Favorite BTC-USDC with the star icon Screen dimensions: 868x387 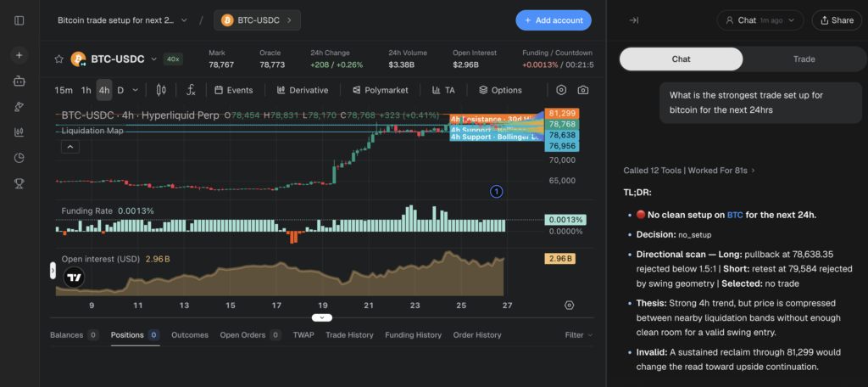tap(58, 59)
